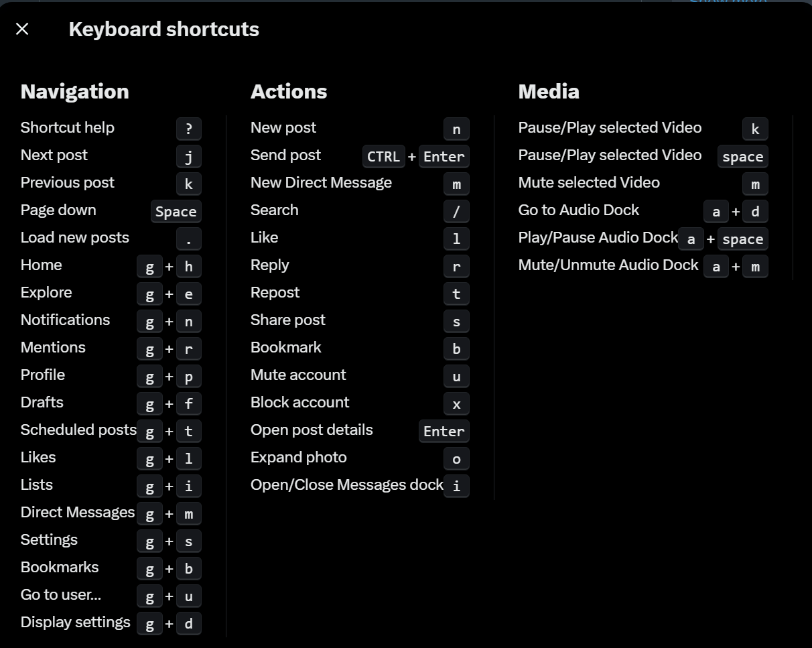Viewport: 812px width, 648px height.
Task: Click the Media section heading
Action: point(549,91)
